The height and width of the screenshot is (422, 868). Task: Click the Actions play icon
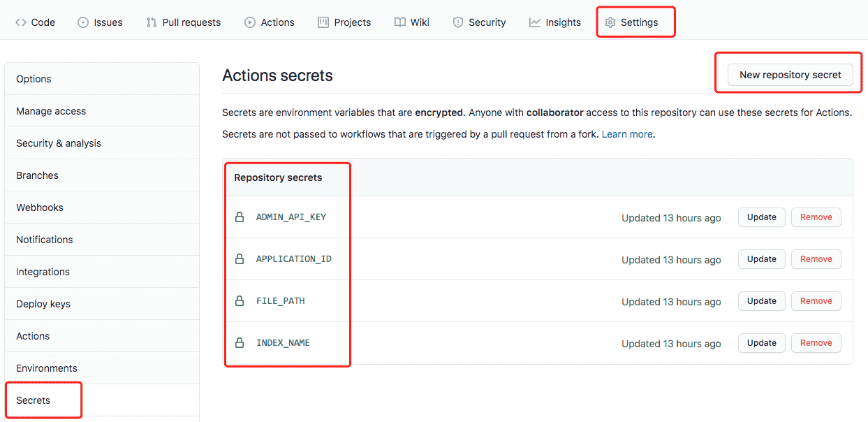coord(250,22)
